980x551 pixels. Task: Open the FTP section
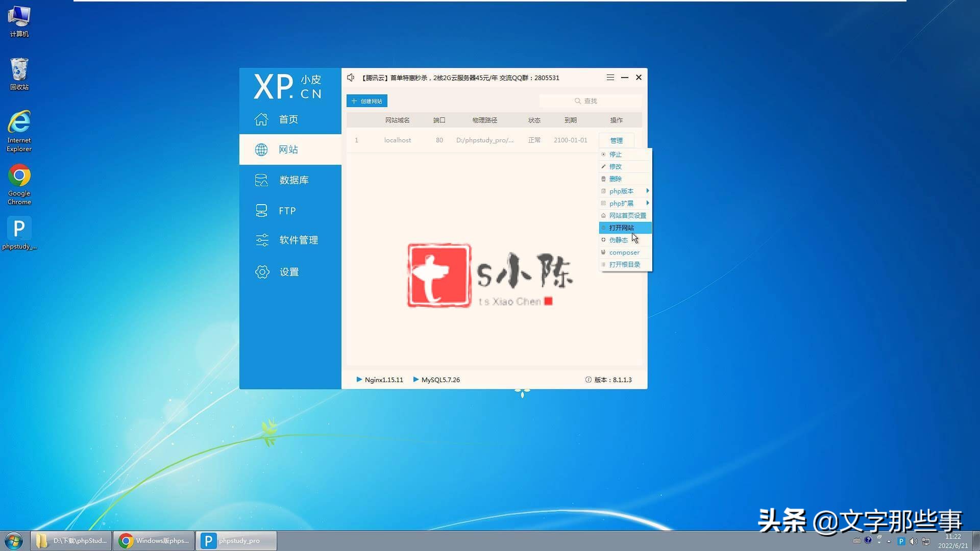point(287,210)
